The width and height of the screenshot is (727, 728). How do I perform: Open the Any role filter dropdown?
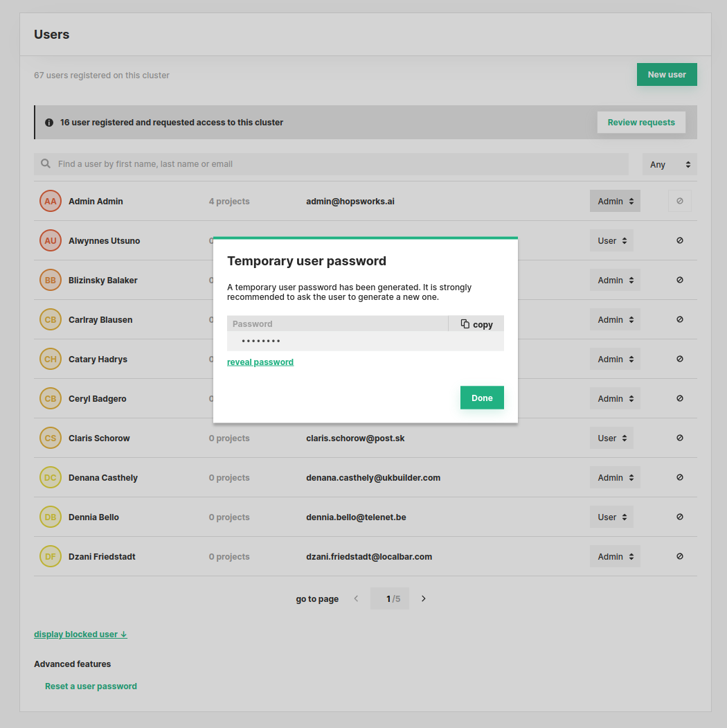click(x=670, y=165)
